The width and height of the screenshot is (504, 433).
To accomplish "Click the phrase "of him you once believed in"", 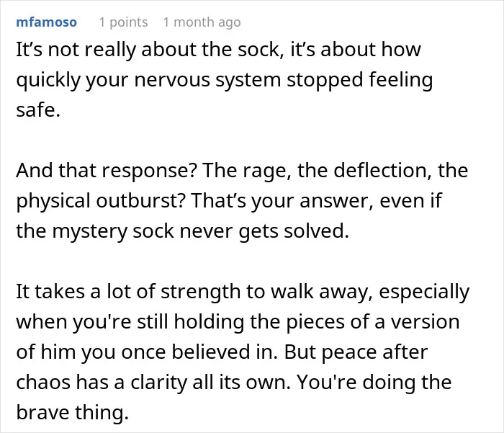I will (x=146, y=352).
